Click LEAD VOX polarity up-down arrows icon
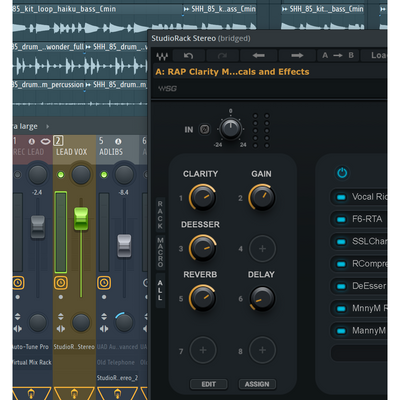The width and height of the screenshot is (400, 400). (x=61, y=316)
